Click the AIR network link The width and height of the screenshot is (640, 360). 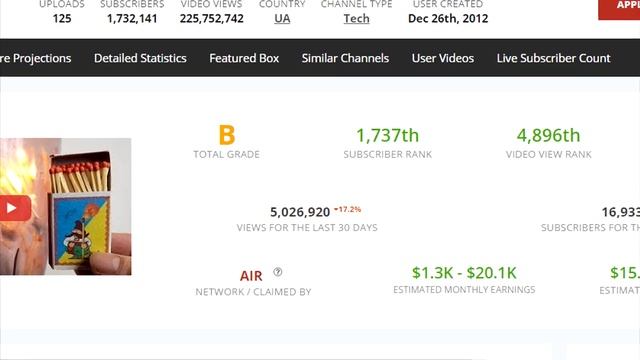coord(251,276)
